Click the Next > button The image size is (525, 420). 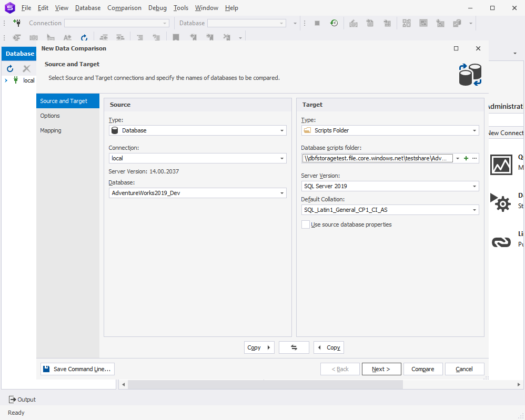tap(381, 369)
